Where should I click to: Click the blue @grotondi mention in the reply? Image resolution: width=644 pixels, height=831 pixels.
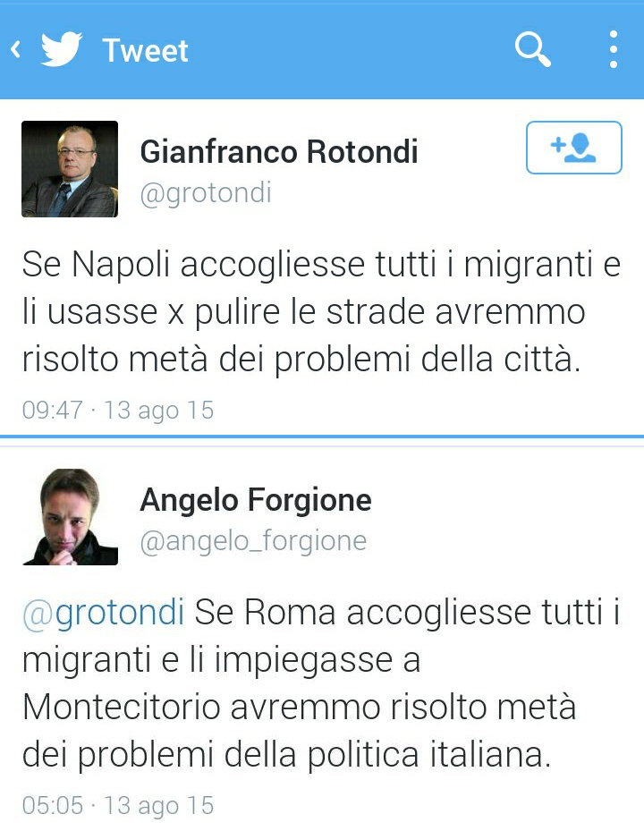104,614
